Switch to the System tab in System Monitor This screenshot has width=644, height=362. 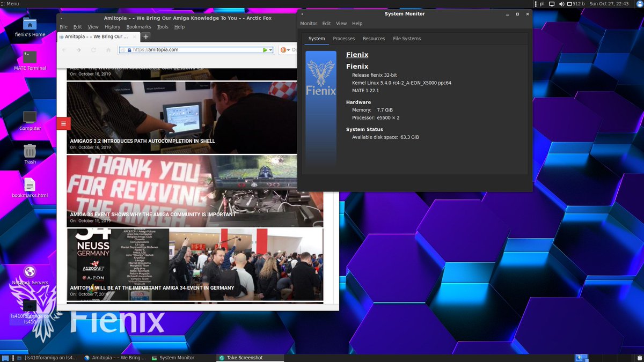click(317, 39)
